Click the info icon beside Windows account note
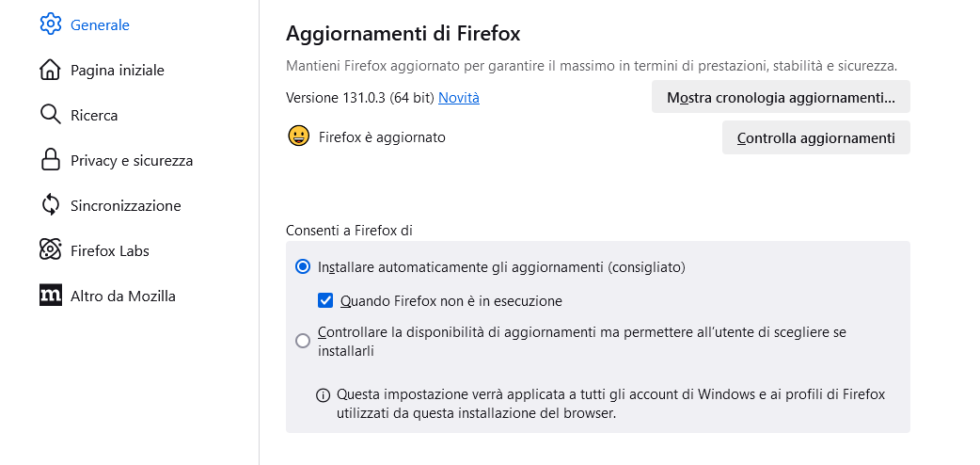The image size is (980, 465). pos(323,394)
